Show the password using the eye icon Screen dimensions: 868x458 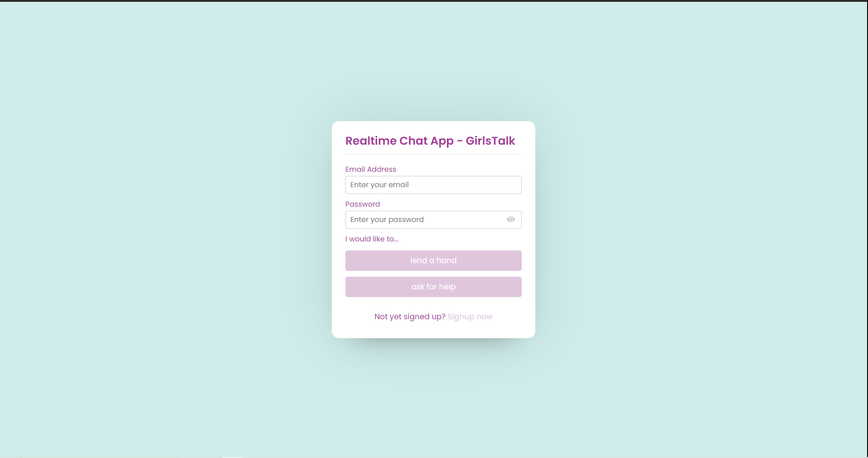[x=511, y=219]
